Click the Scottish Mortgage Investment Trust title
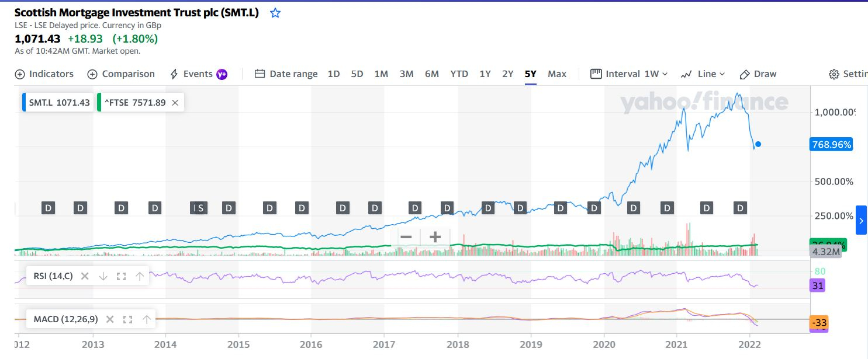Image resolution: width=868 pixels, height=359 pixels. click(x=137, y=13)
